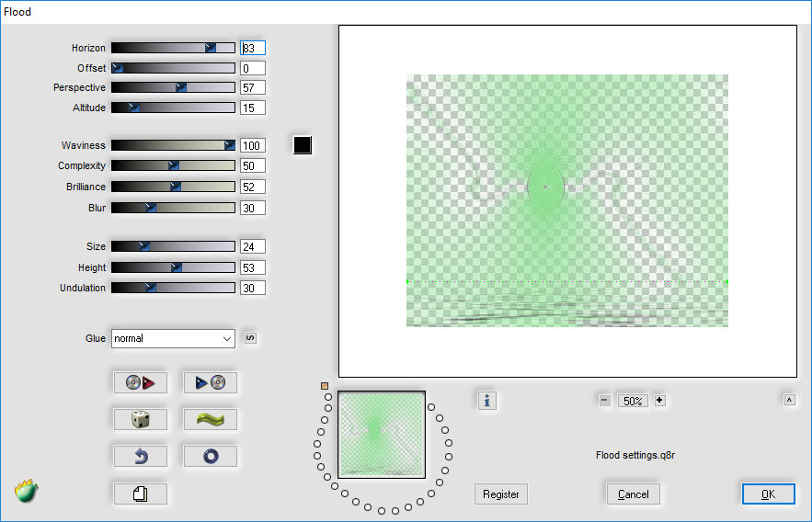
Task: Click the Horizon value input field
Action: 253,48
